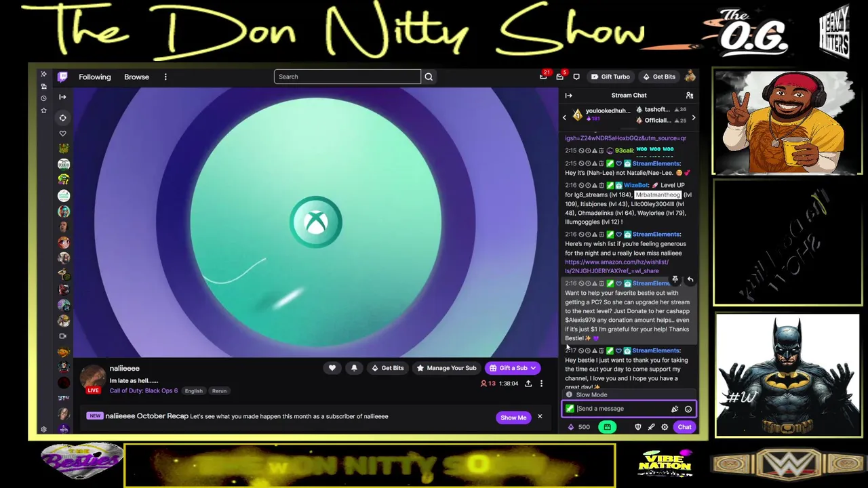Click the clock history icon in side strip
The width and height of the screenshot is (868, 488).
[x=43, y=98]
